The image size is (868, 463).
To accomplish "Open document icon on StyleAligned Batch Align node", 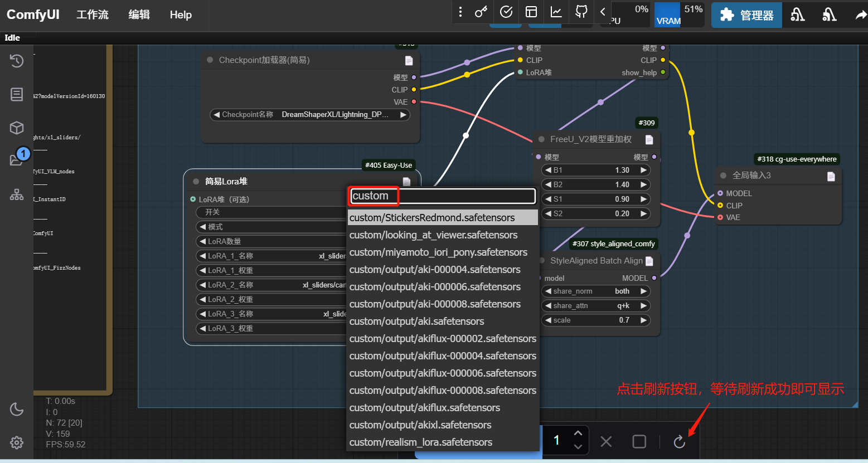I will point(649,261).
